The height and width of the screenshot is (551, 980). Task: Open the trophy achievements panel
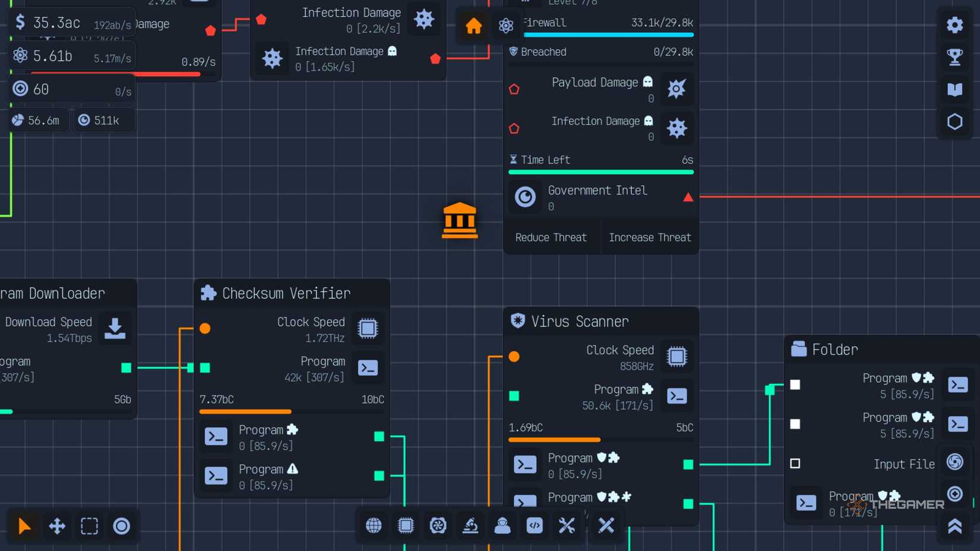coord(954,57)
